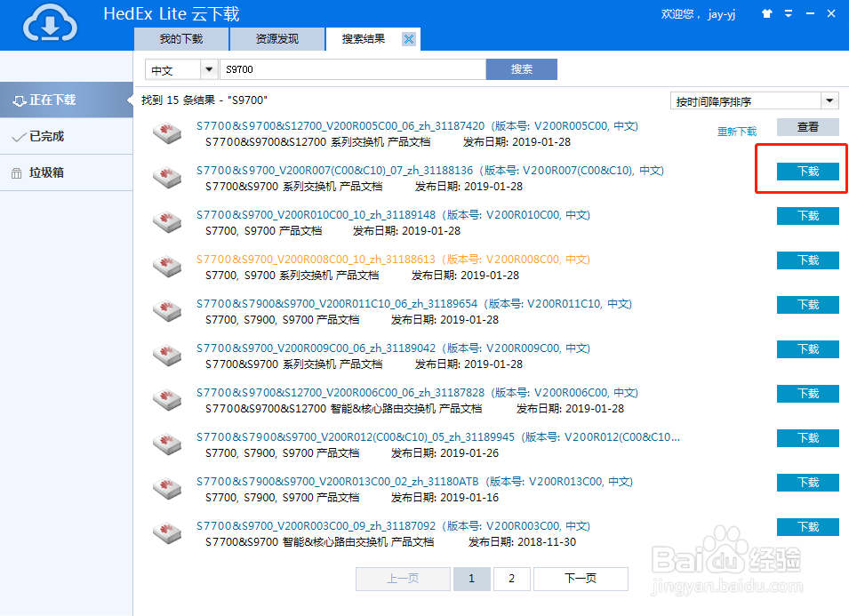This screenshot has width=849, height=616.
Task: Click document icon for V200R011C10 result
Action: point(167,310)
